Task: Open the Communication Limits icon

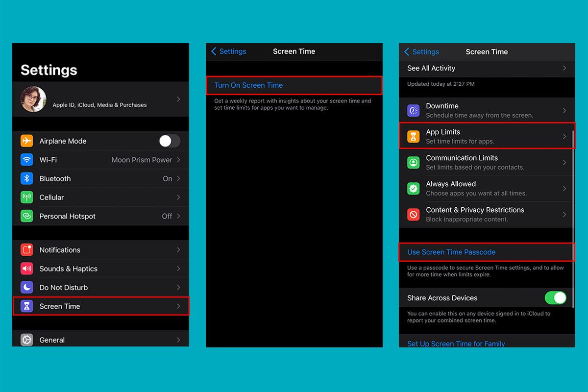Action: 413,163
